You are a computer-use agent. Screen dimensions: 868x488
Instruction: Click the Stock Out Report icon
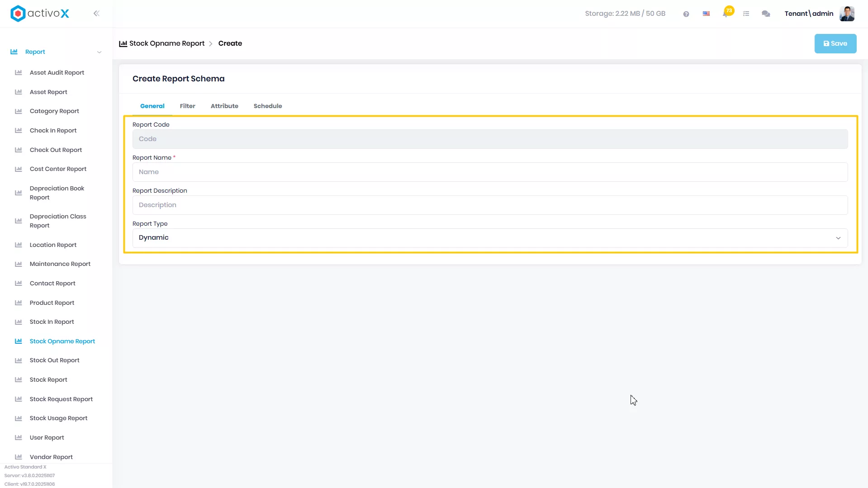pos(19,360)
